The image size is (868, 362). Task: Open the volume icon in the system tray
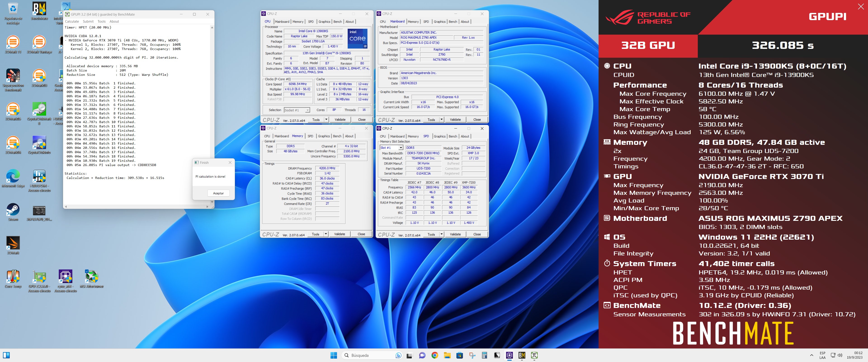coord(840,355)
